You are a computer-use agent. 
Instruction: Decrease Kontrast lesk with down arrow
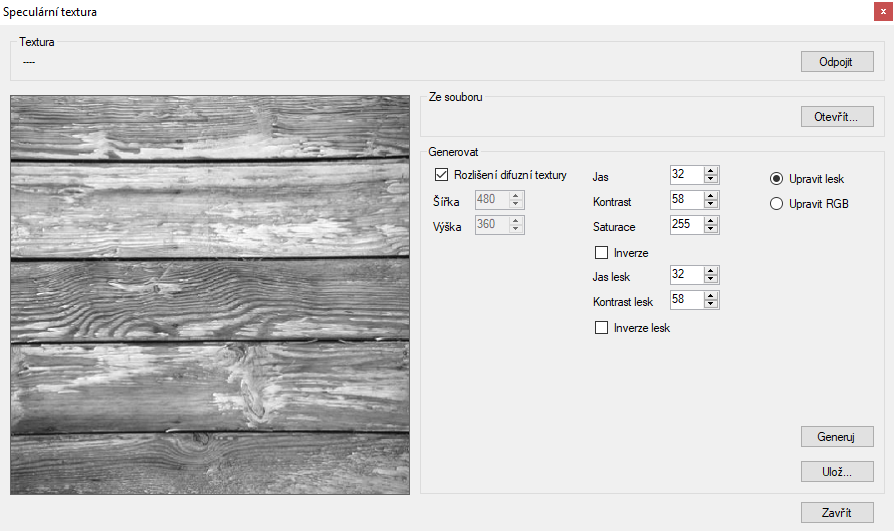tap(711, 304)
